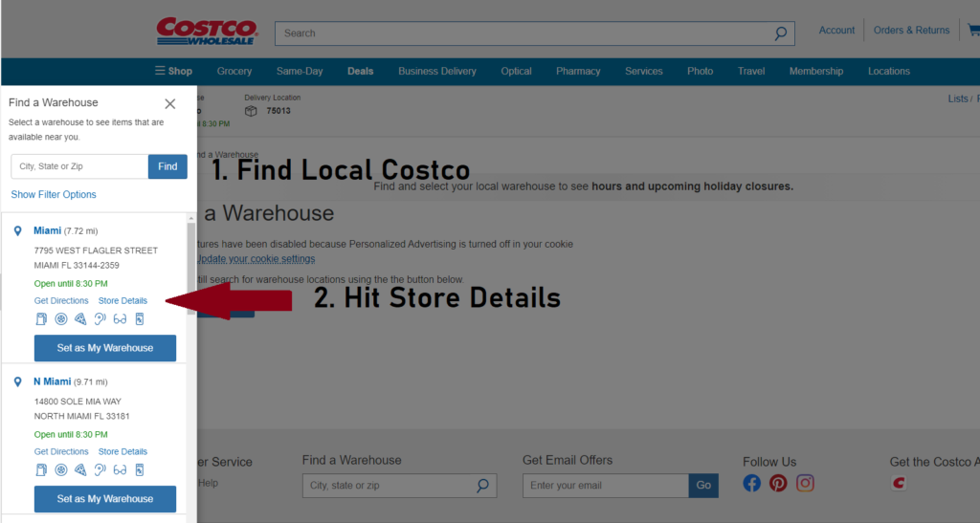
Task: Open the Shop hamburger menu
Action: [174, 71]
